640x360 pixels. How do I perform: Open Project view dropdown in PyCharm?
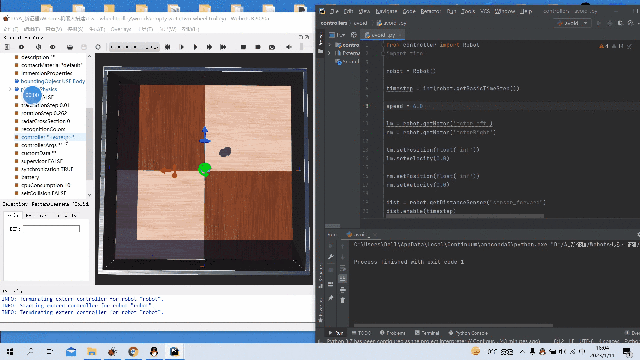(338, 35)
